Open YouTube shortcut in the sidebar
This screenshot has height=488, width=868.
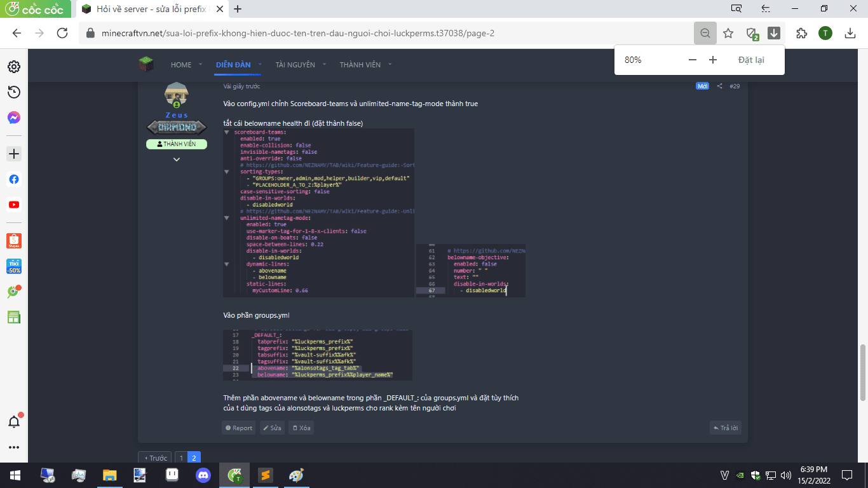pyautogui.click(x=13, y=205)
